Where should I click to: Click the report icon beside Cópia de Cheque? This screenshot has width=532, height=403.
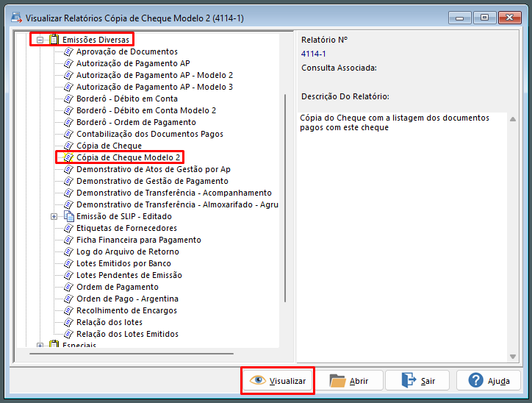[x=69, y=146]
